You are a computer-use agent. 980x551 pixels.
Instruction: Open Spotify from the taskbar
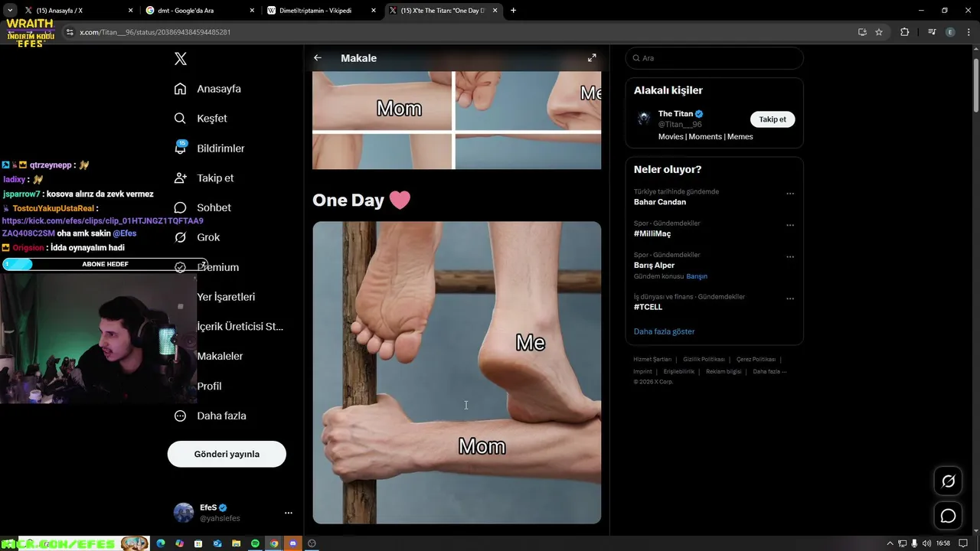tap(256, 543)
